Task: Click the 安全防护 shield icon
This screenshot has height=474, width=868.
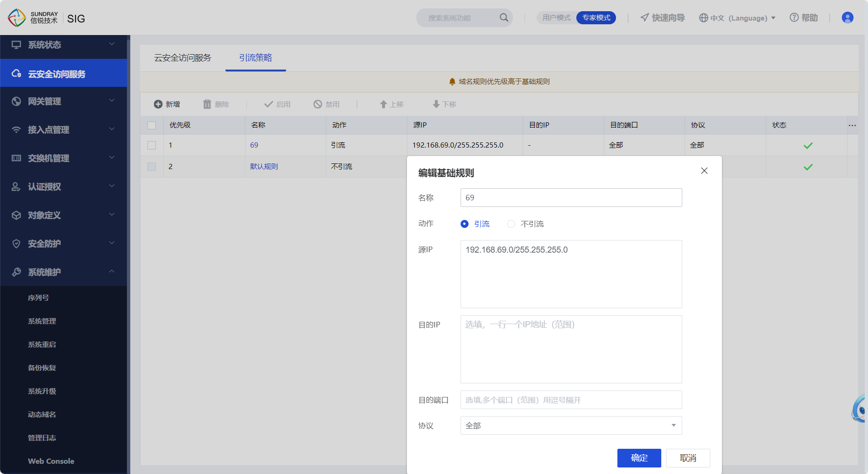Action: coord(16,244)
